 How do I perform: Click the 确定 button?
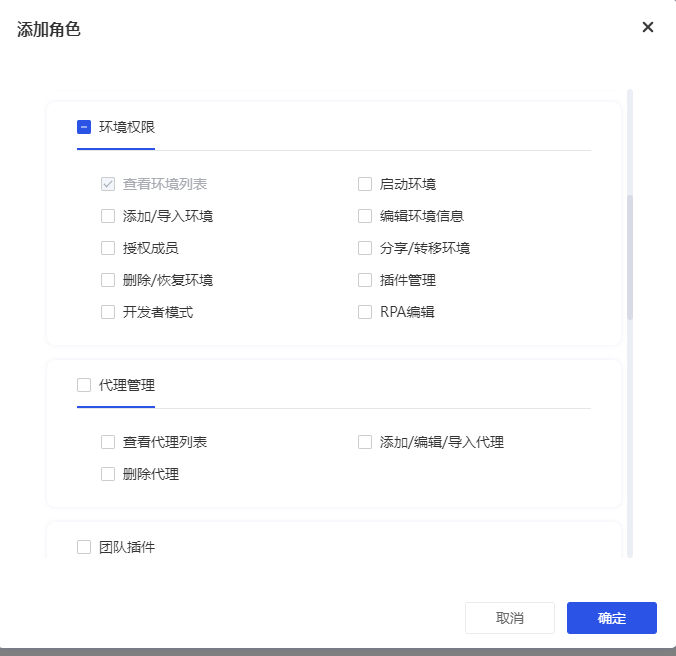tap(611, 618)
